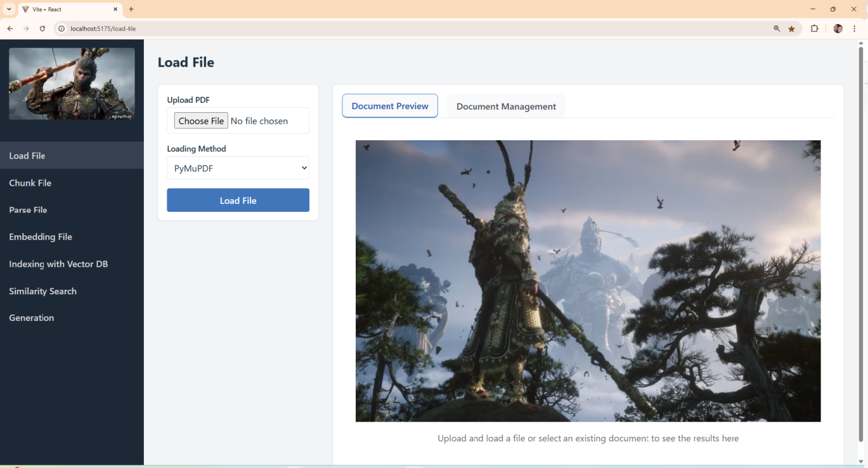
Task: Click the Choose File button
Action: 201,121
